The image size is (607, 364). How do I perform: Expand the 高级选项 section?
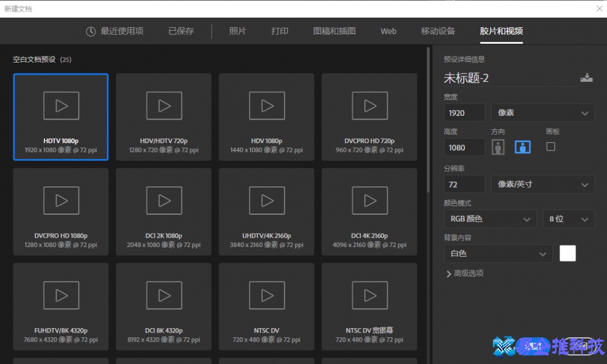pos(465,274)
